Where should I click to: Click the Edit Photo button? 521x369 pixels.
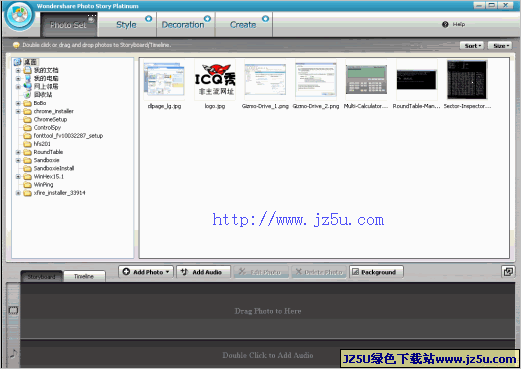point(261,272)
